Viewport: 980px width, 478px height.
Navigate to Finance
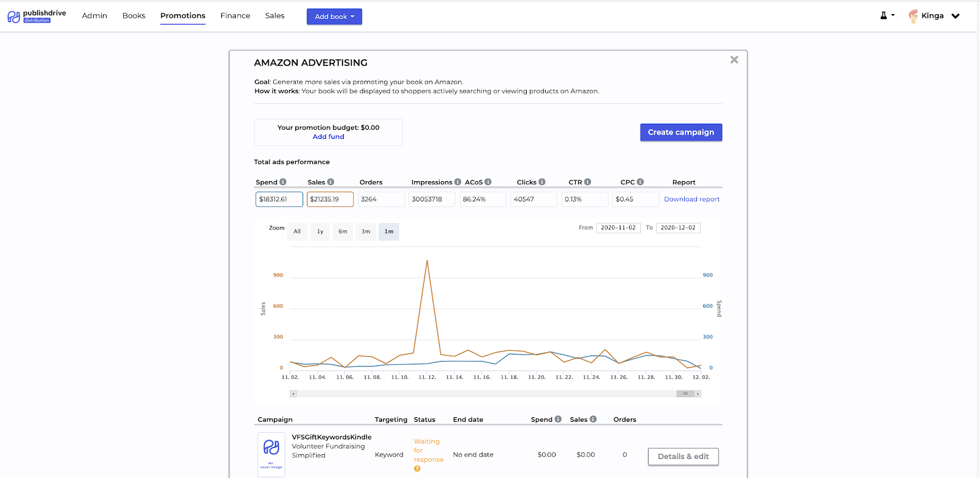tap(235, 16)
